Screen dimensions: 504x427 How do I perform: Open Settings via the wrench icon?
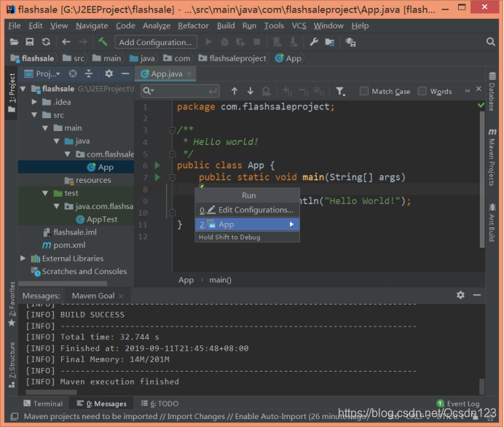314,42
